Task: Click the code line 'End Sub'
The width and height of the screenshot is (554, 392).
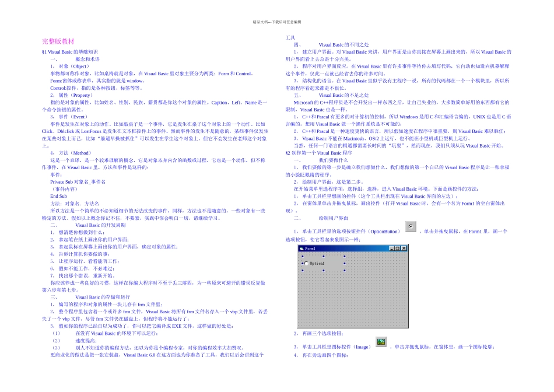Action: pos(58,196)
